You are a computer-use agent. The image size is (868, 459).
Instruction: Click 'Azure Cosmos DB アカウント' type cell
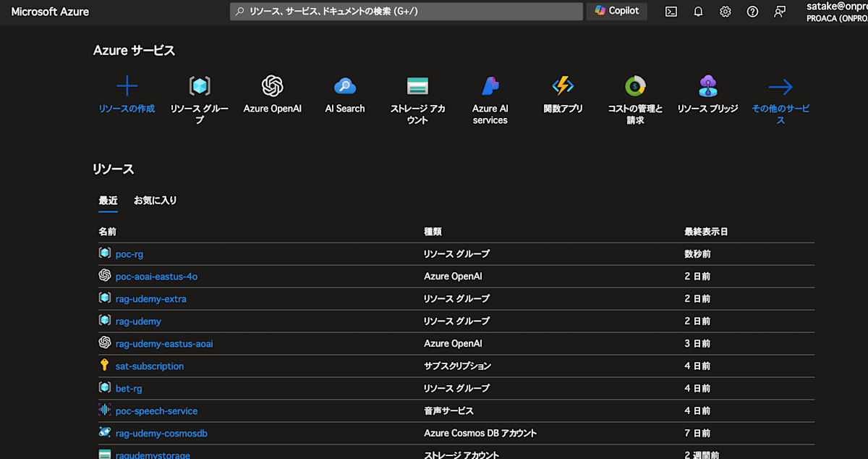click(480, 434)
